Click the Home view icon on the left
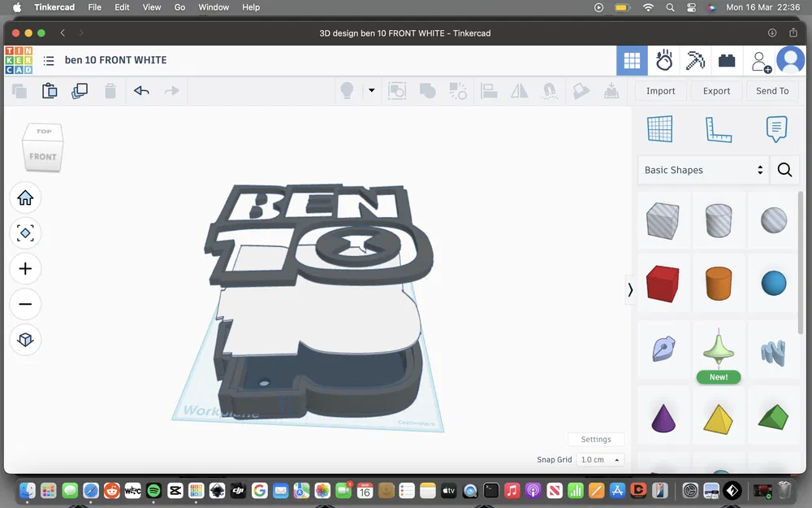 coord(25,198)
